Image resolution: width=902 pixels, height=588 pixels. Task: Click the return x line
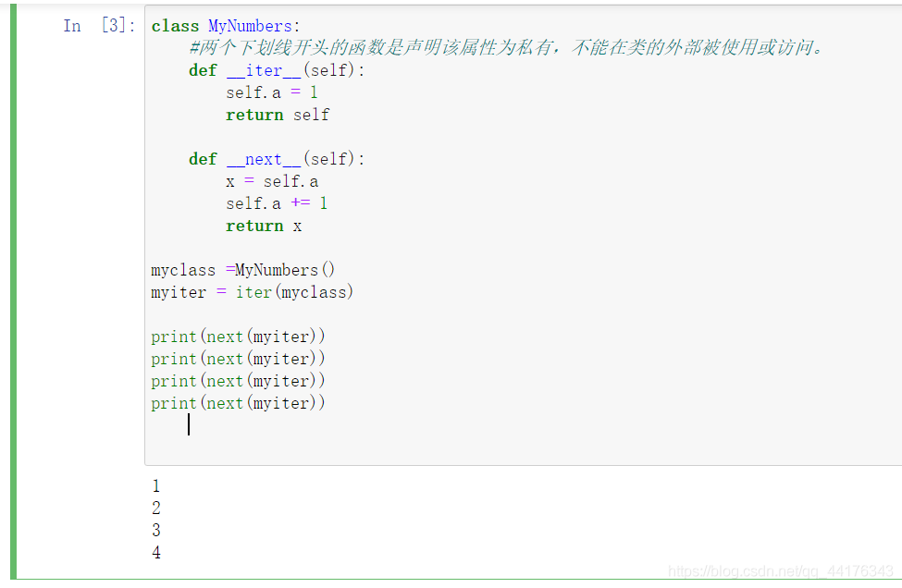tap(264, 226)
